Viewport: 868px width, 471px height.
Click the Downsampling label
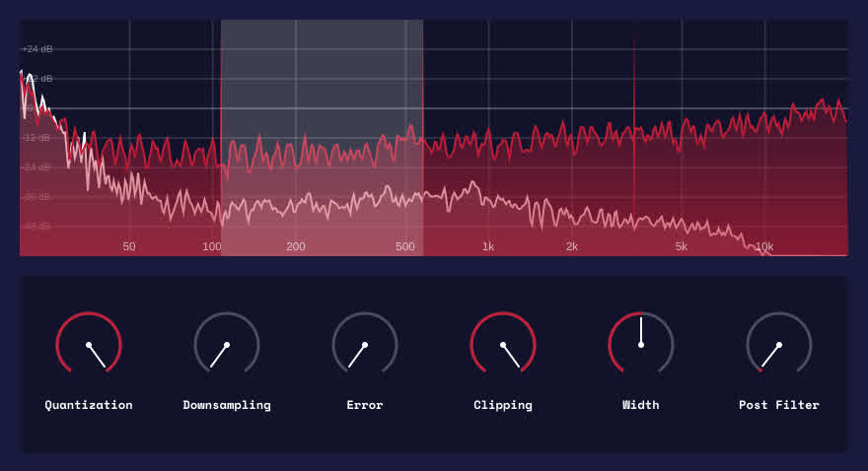tap(227, 405)
